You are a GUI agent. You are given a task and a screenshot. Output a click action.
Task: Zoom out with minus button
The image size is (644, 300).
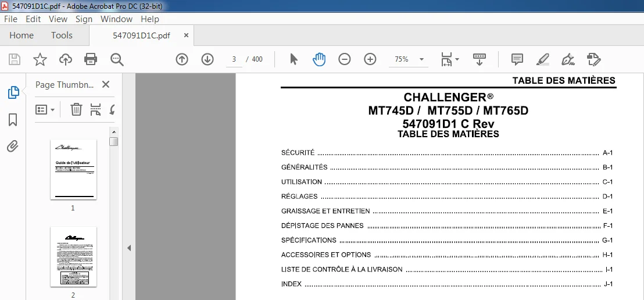[x=344, y=59]
